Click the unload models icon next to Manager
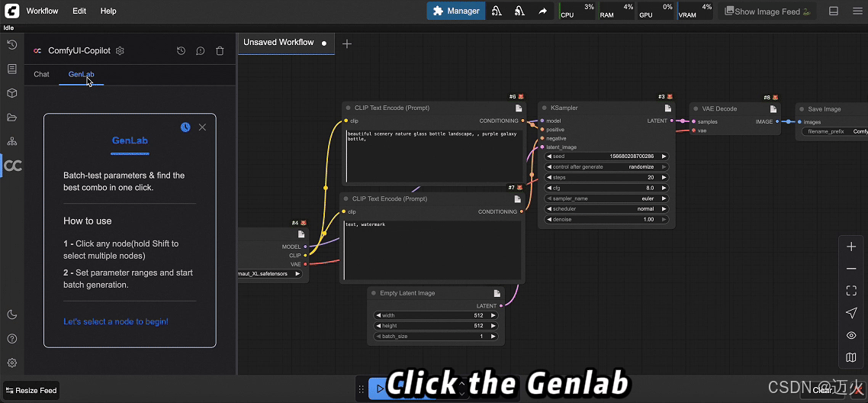 pos(497,11)
